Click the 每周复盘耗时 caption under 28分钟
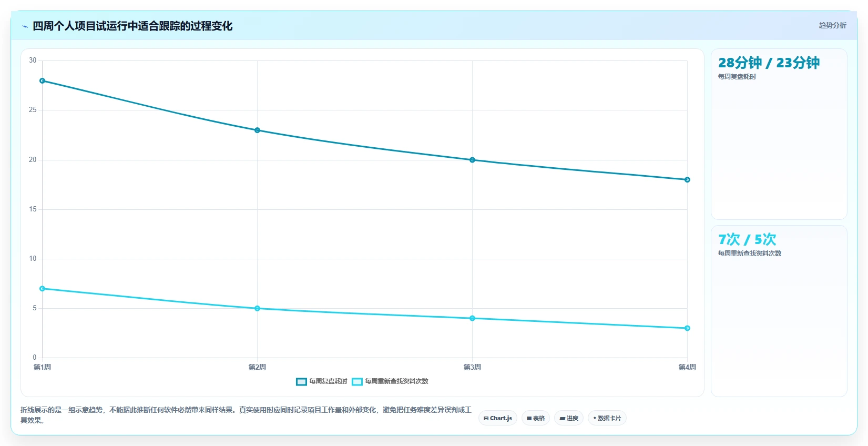 click(x=737, y=77)
